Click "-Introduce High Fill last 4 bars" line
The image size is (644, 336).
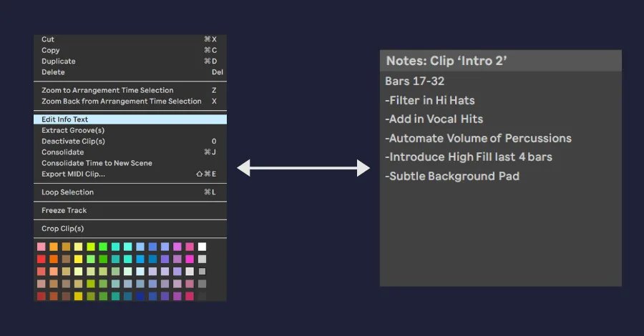pos(469,157)
